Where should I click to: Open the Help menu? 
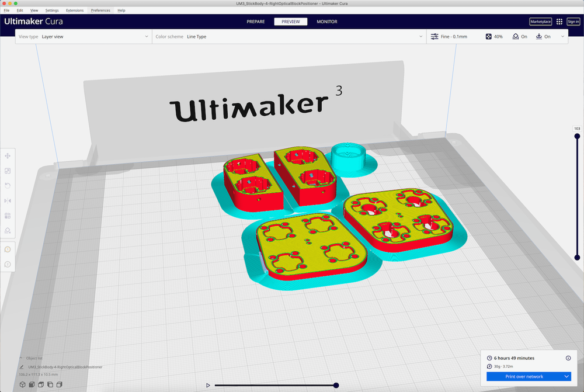coord(121,11)
